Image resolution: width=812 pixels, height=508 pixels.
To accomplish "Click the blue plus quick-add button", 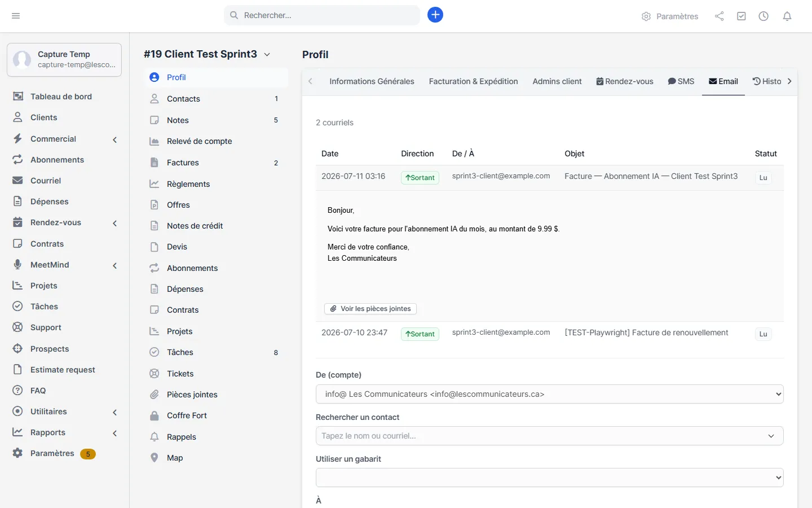I will click(435, 15).
